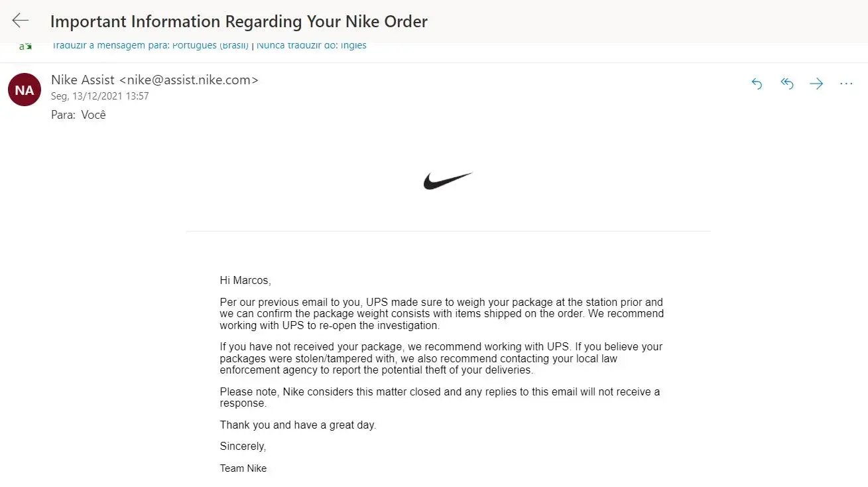
Task: Open the more actions ellipsis menu
Action: click(x=846, y=84)
